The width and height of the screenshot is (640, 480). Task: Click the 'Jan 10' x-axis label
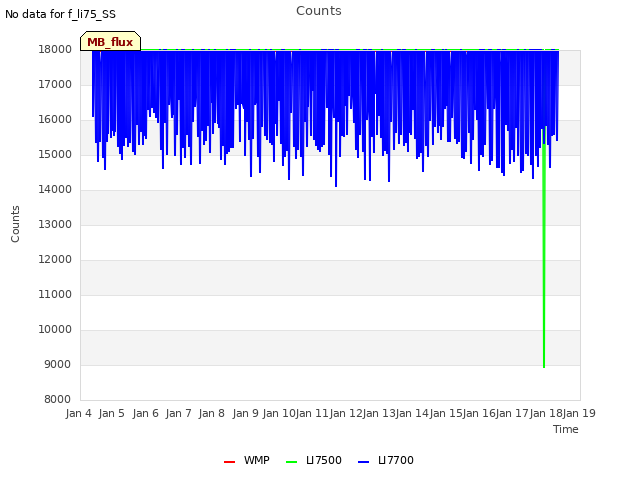pyautogui.click(x=279, y=413)
